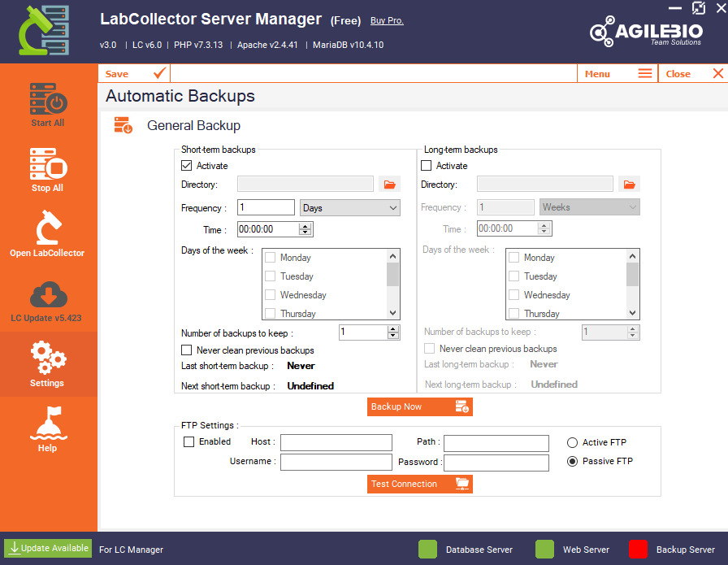Viewport: 728px width, 565px height.
Task: Click the checkmark icon beside Save
Action: pos(160,73)
